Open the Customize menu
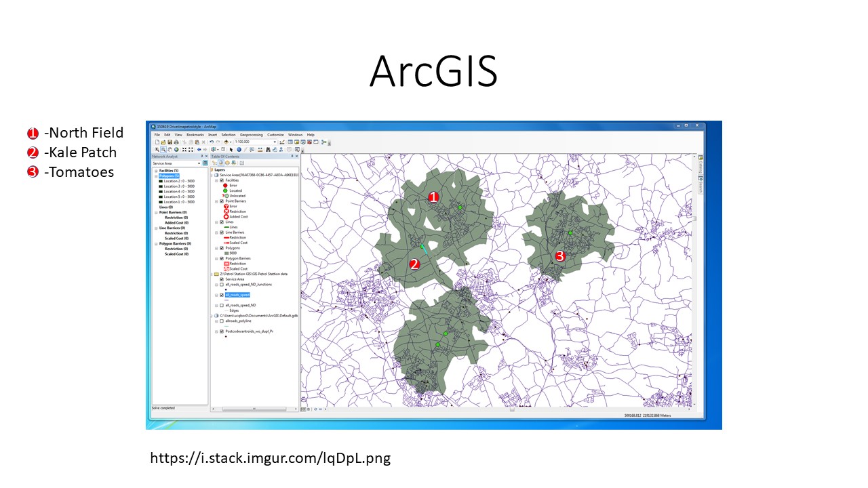The width and height of the screenshot is (868, 488). click(275, 135)
